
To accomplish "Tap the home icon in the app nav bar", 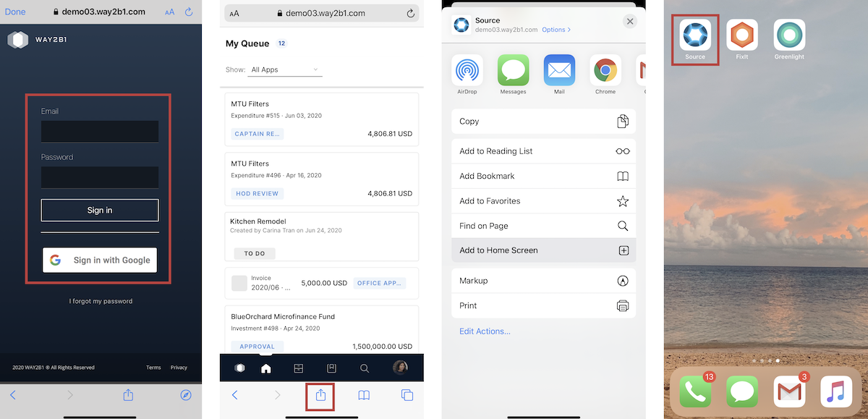I will tap(265, 368).
